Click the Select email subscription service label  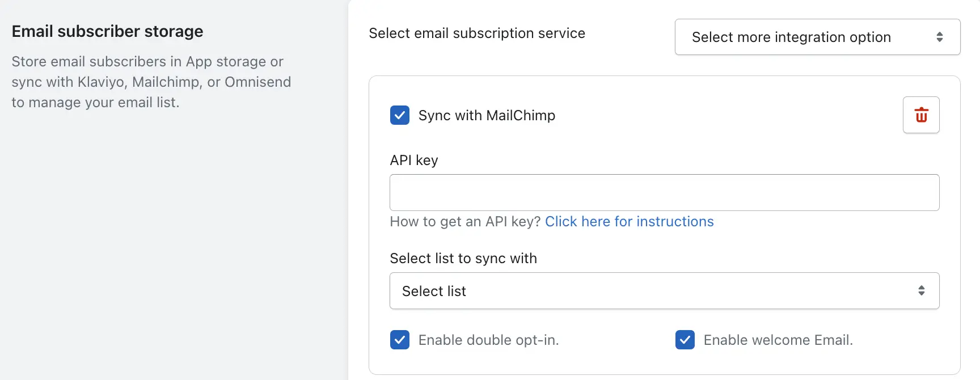(x=477, y=33)
